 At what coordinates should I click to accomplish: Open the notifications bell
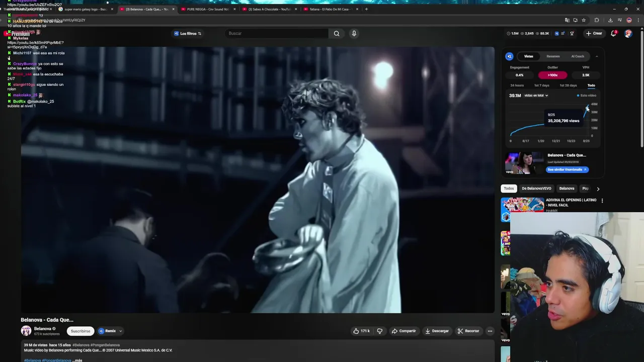pyautogui.click(x=613, y=33)
